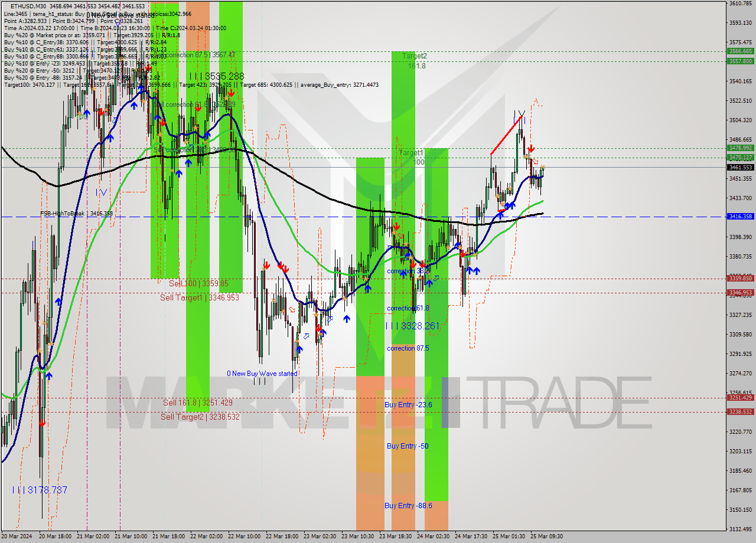756x543 pixels.
Task: Click the 'Buy Entry -88.6' label
Action: click(408, 505)
